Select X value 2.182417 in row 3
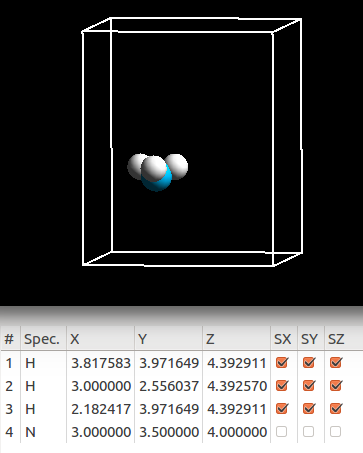The height and width of the screenshot is (453, 363). pos(101,409)
